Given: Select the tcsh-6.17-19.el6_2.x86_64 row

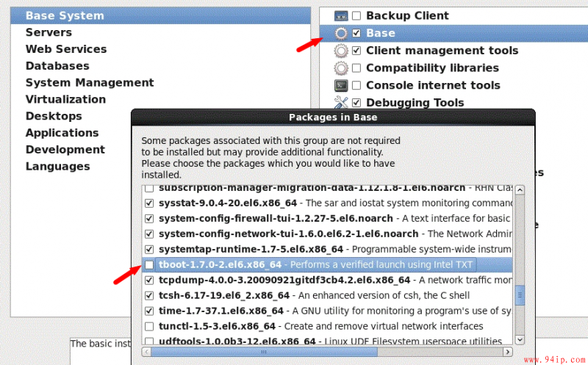Looking at the screenshot, I should (x=327, y=296).
